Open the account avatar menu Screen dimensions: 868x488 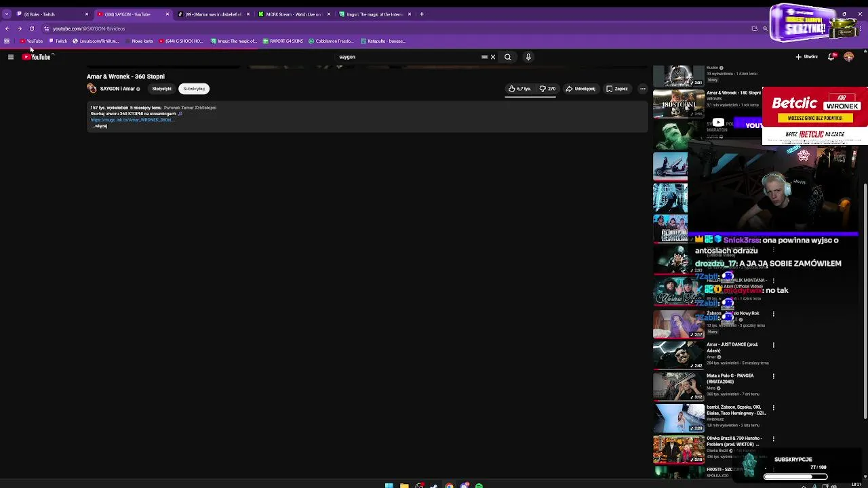pos(849,57)
